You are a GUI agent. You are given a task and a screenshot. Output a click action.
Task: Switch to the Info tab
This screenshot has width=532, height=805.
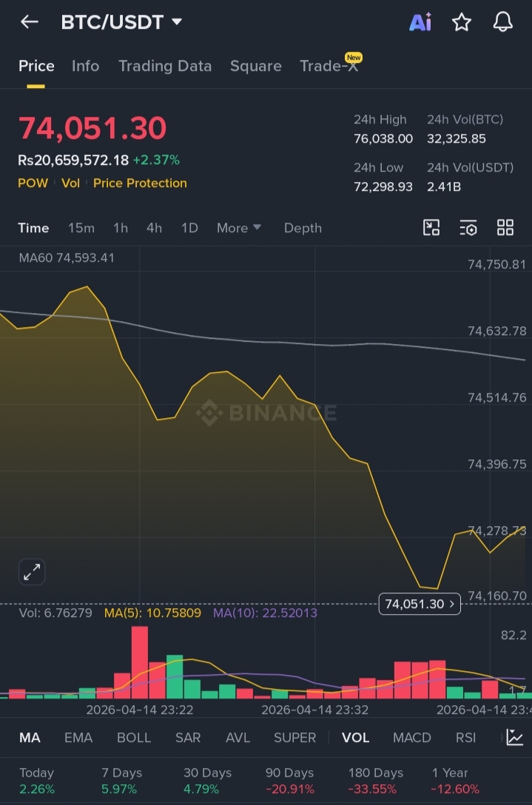[85, 66]
